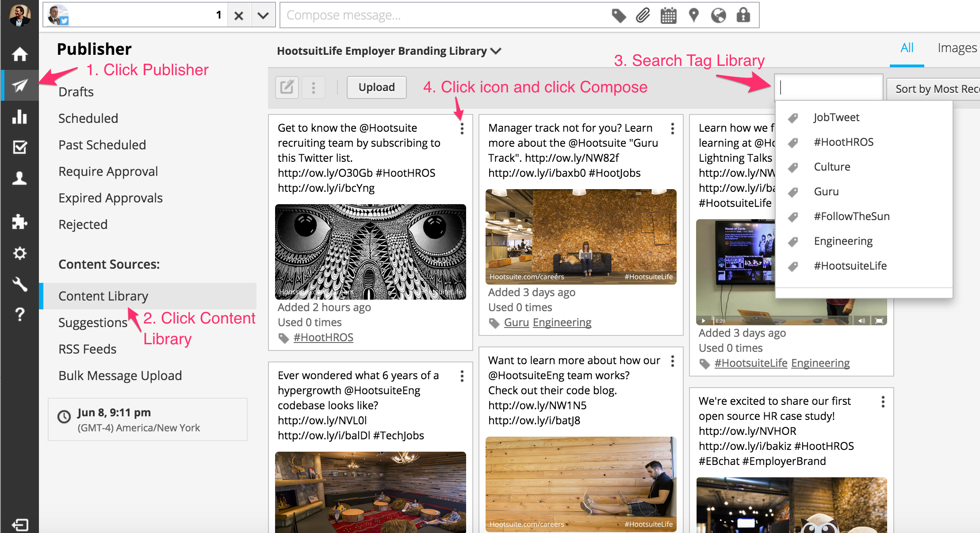
Task: Open App Directory puzzle piece icon
Action: point(19,222)
